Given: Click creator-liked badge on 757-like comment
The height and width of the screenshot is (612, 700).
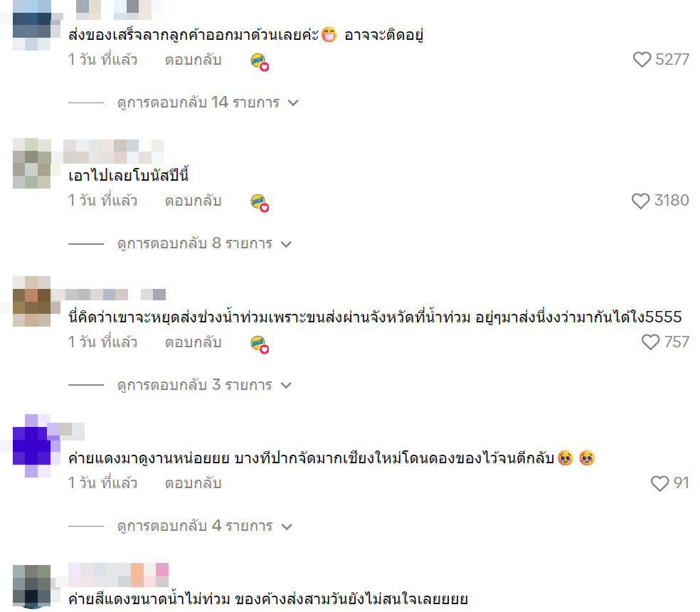Looking at the screenshot, I should click(x=260, y=344).
